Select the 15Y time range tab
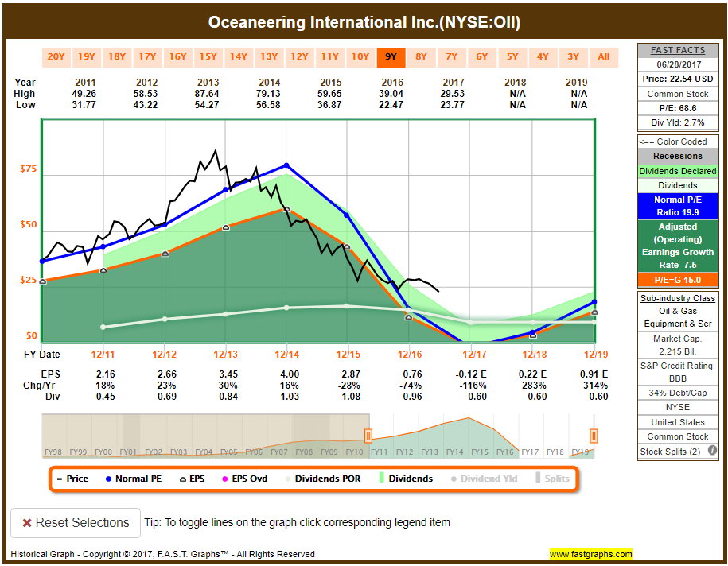 [x=208, y=57]
